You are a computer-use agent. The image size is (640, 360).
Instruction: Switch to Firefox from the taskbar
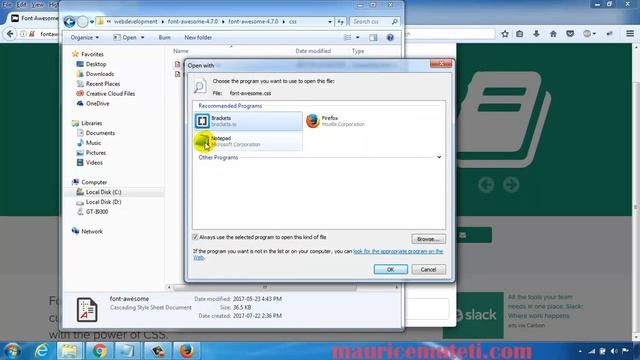coord(187,351)
